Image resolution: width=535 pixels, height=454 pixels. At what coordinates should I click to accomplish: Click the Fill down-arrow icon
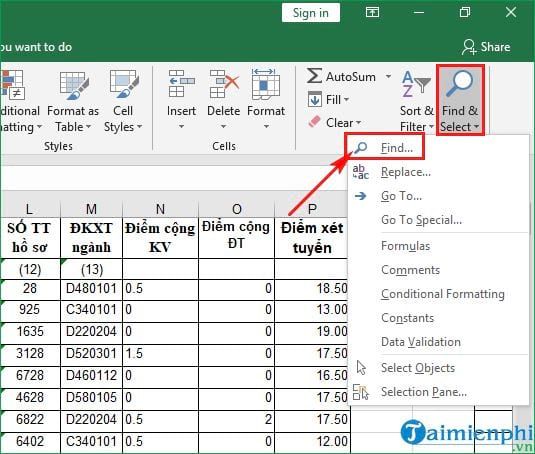(x=314, y=100)
